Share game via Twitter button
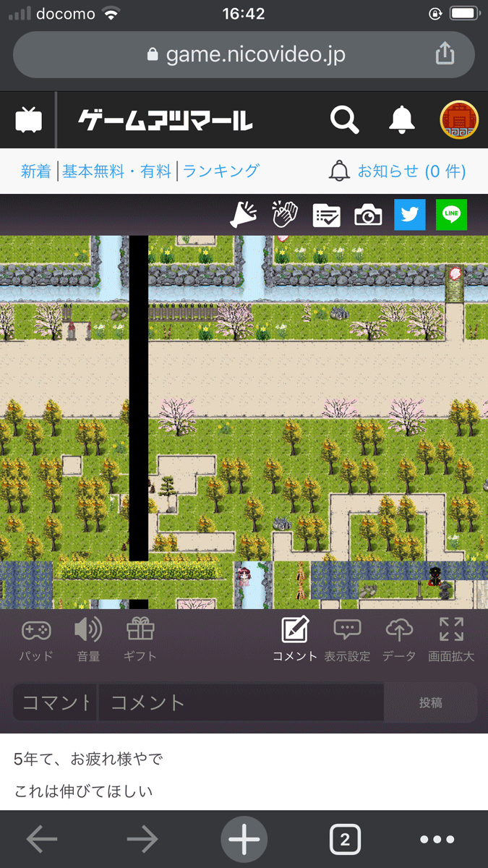 [410, 215]
